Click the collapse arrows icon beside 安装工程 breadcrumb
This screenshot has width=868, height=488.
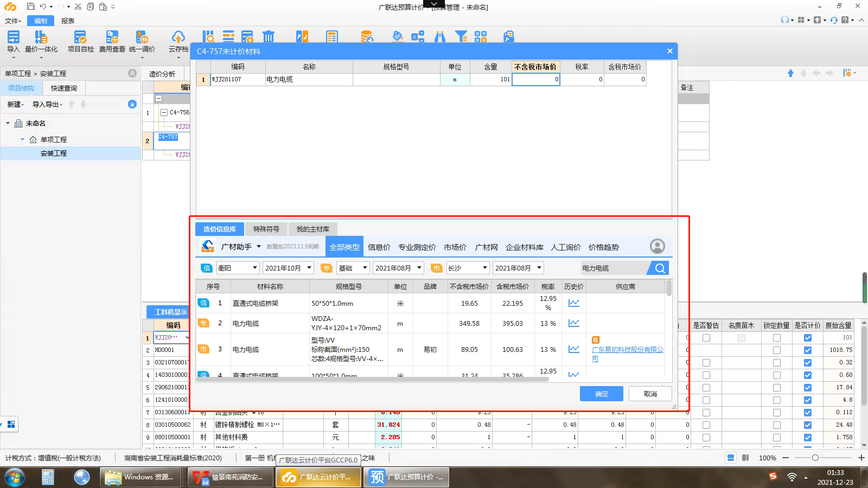tap(132, 73)
